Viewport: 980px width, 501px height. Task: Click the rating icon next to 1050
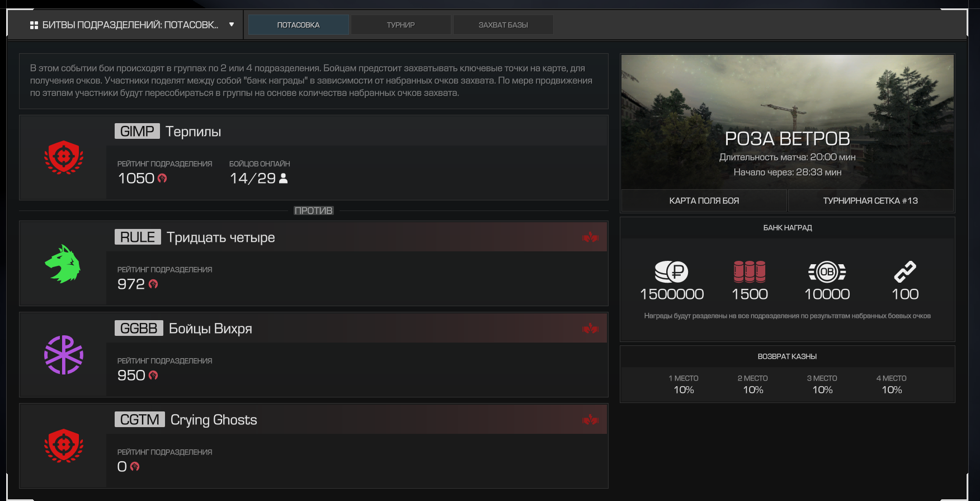(162, 179)
